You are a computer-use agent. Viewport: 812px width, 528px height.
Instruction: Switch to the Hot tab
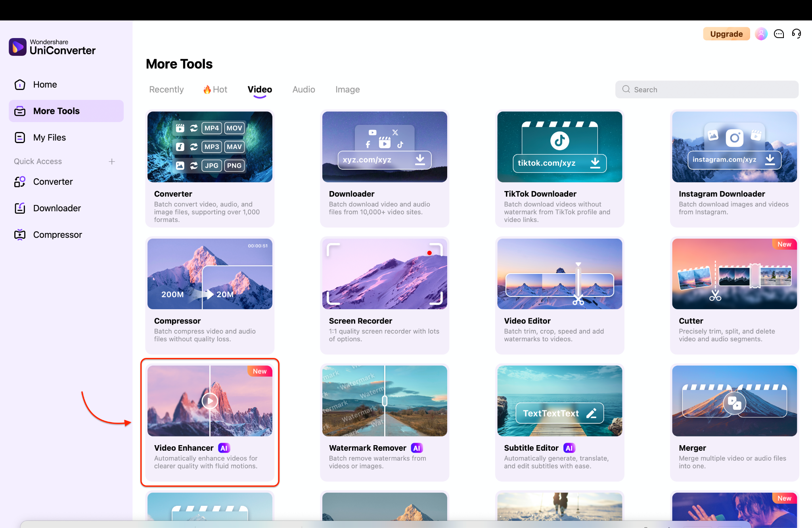(215, 90)
